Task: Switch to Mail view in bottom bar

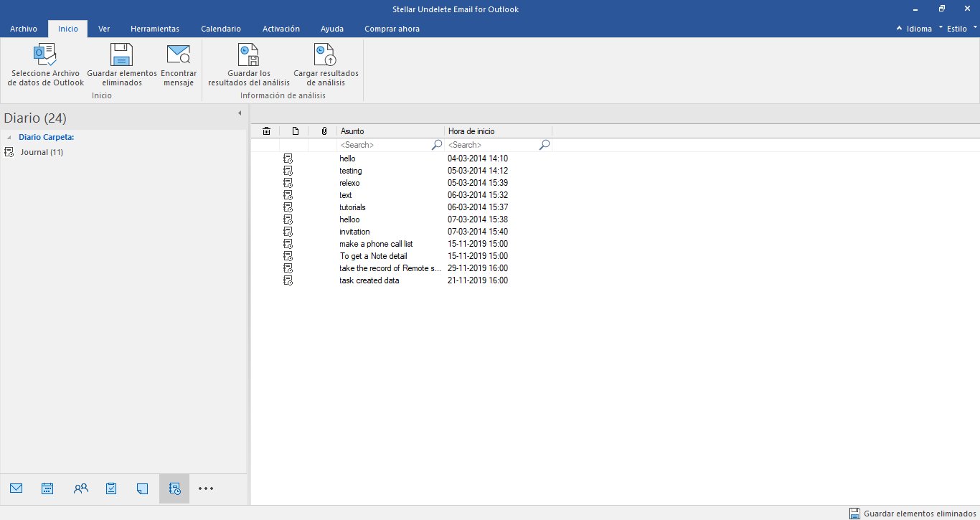Action: [x=17, y=488]
